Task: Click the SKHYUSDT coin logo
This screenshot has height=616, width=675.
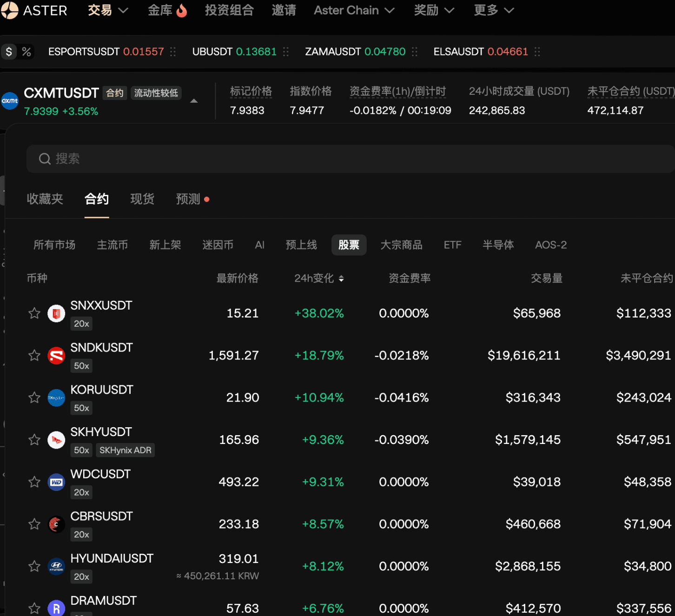Action: (x=56, y=440)
